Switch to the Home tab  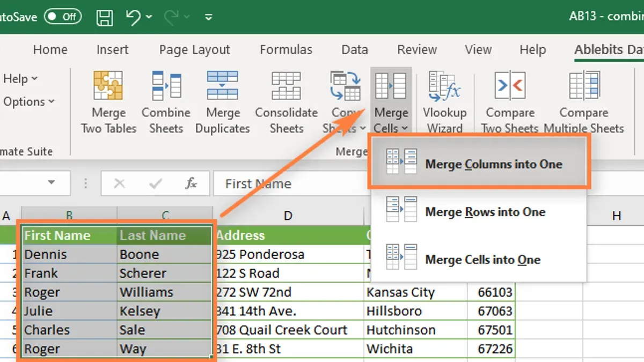tap(50, 50)
